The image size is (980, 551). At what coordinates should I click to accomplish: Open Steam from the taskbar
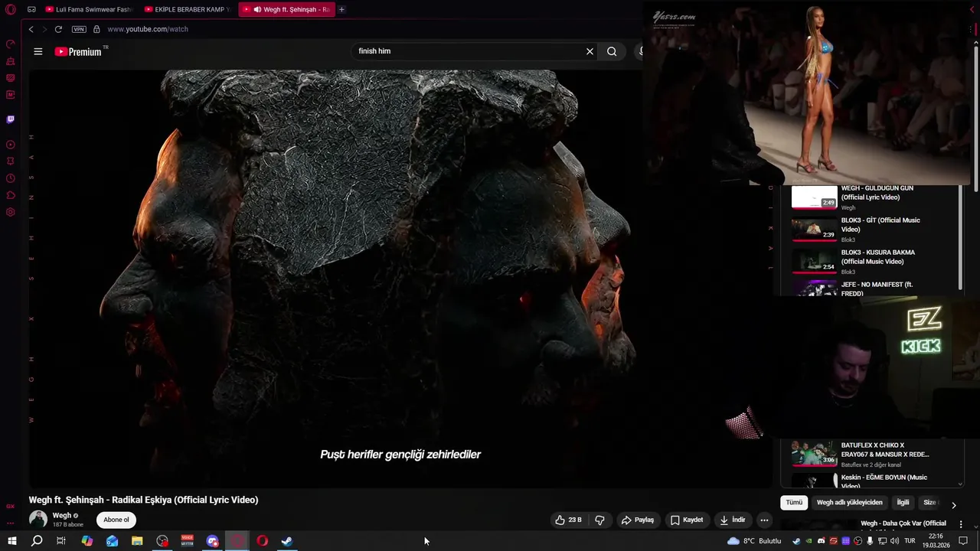(286, 541)
